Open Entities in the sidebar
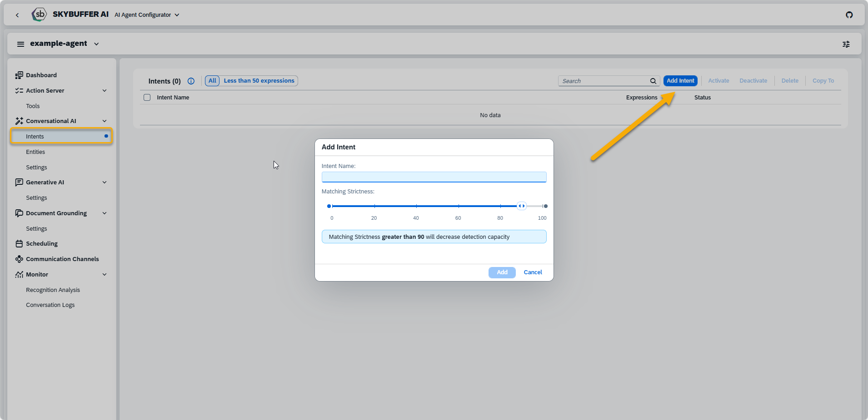868x420 pixels. [35, 152]
